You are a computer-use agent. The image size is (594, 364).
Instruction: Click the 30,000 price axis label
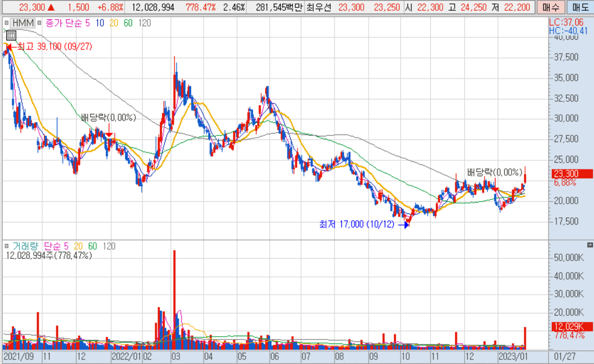566,118
